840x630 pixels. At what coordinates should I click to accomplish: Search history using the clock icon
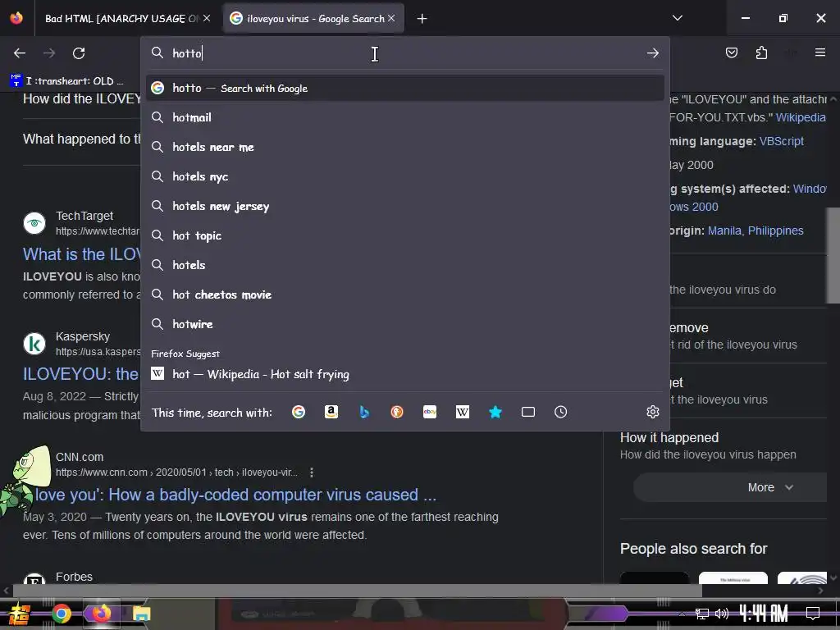(x=560, y=412)
